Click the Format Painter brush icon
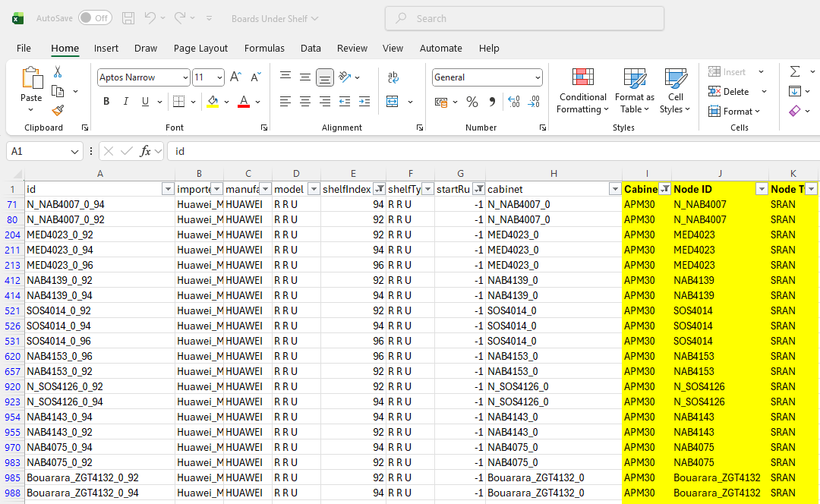This screenshot has width=820, height=504. tap(58, 110)
